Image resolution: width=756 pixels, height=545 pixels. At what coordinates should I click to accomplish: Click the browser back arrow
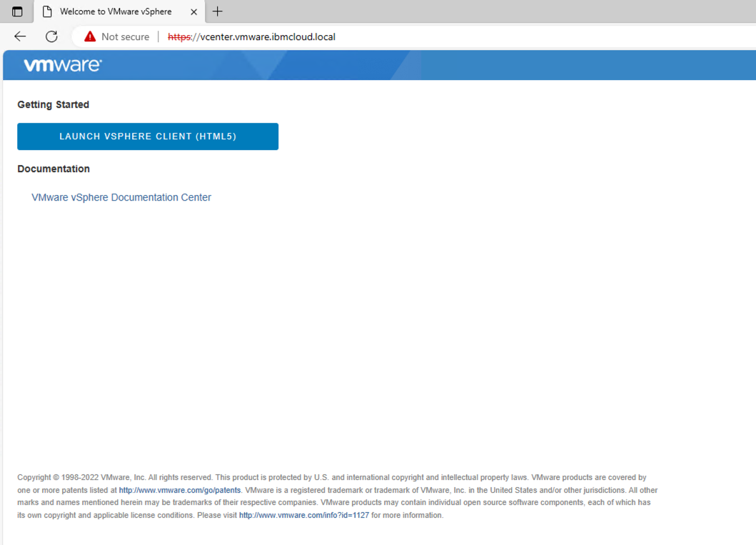(20, 36)
